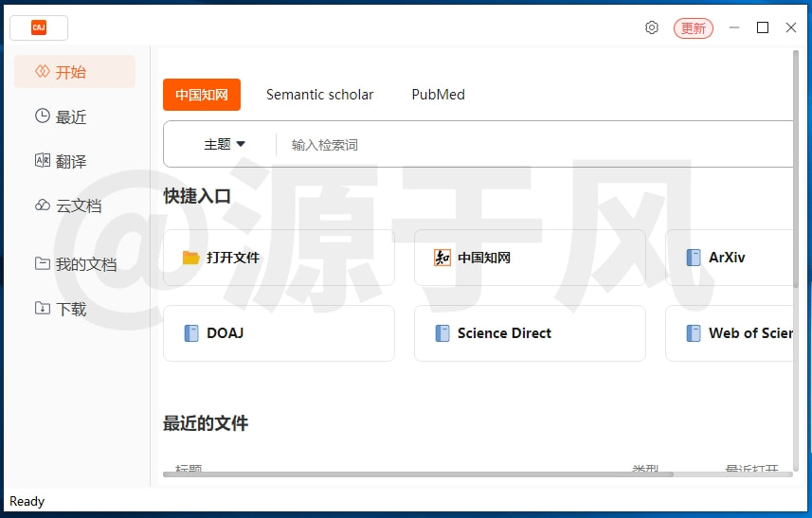
Task: Minimize the CAJ viewer window
Action: coord(733,27)
